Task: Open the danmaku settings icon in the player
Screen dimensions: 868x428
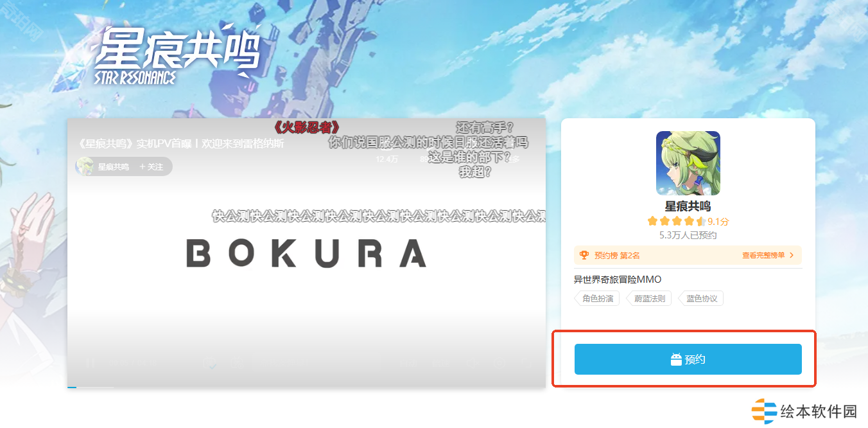Action: 238,363
